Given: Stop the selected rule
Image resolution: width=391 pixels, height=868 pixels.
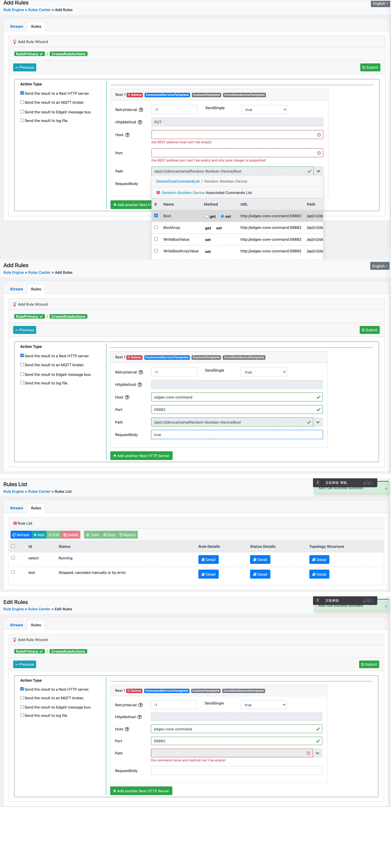Looking at the screenshot, I should coord(109,535).
